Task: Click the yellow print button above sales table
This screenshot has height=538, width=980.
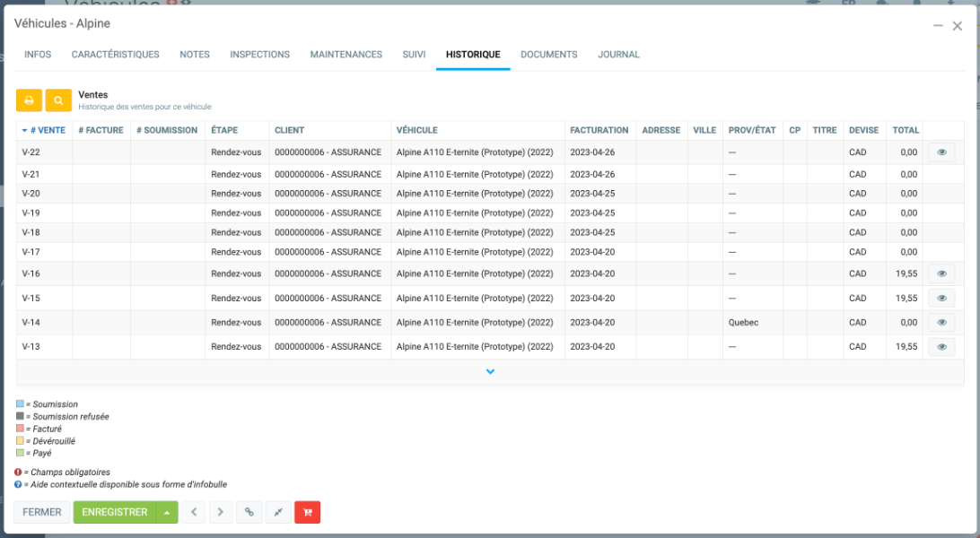Action: coord(29,100)
